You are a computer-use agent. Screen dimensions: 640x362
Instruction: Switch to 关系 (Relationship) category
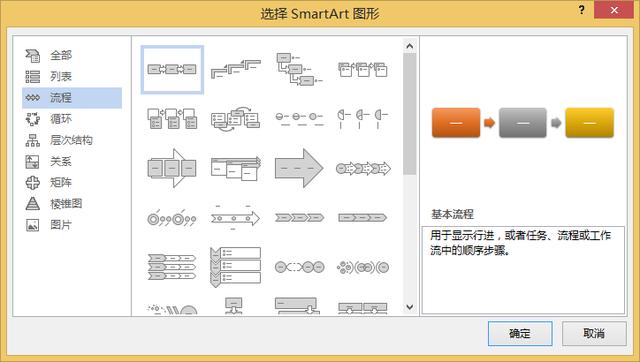coord(72,161)
